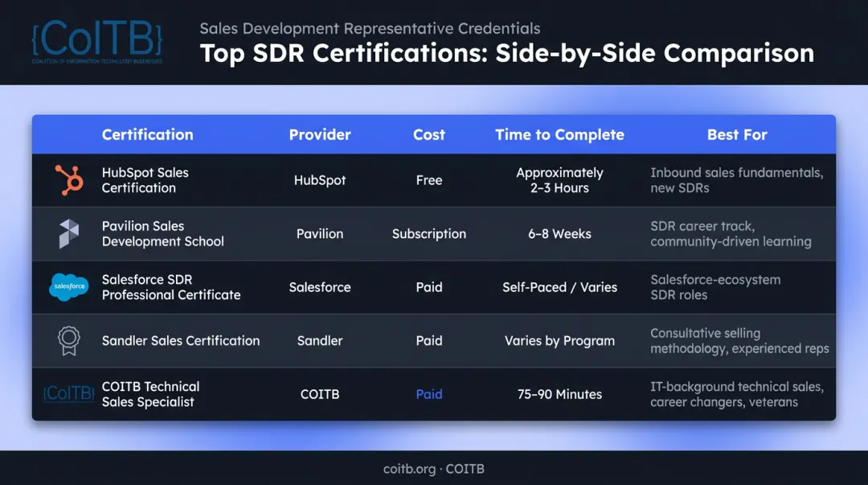Viewport: 868px width, 485px height.
Task: Click the Sandler provider cell
Action: pyautogui.click(x=320, y=340)
